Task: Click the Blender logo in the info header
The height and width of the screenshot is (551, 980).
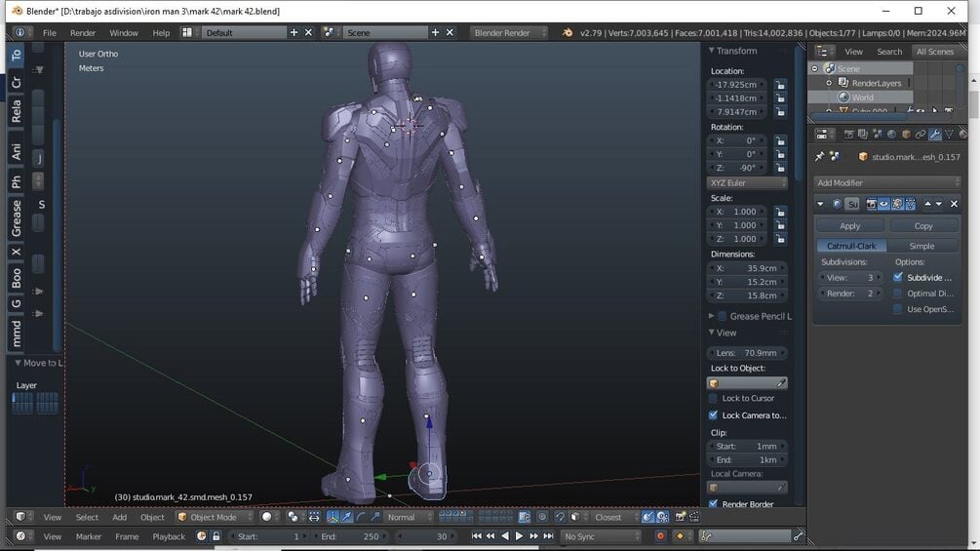Action: (568, 32)
